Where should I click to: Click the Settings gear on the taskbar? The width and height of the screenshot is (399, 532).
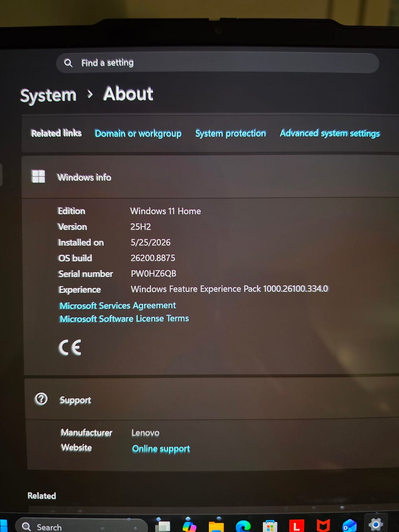[x=376, y=525]
